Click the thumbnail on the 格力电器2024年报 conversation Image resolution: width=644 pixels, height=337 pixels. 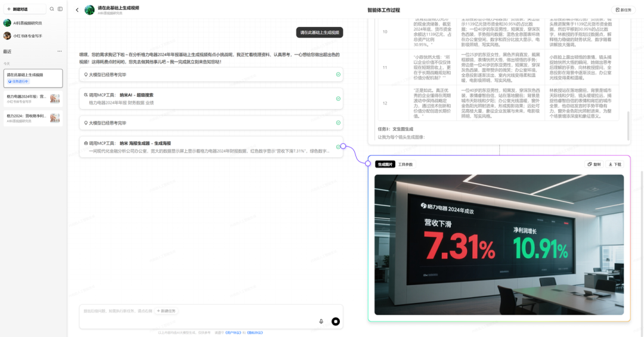pyautogui.click(x=55, y=98)
